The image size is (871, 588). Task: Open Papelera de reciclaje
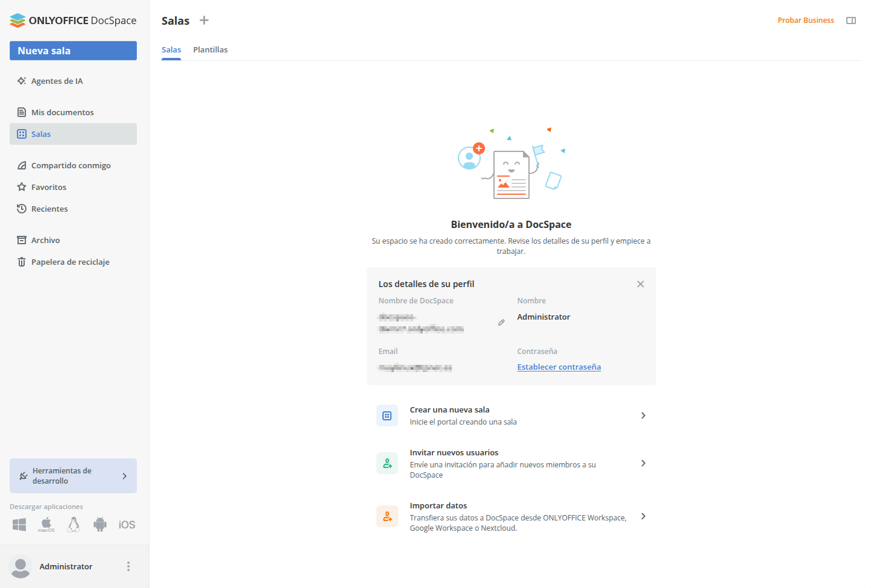[73, 262]
